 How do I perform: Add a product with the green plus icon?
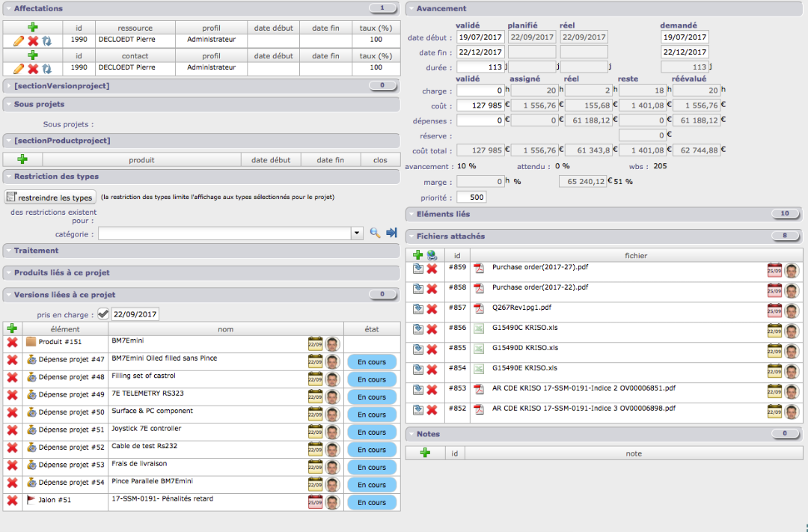click(22, 159)
